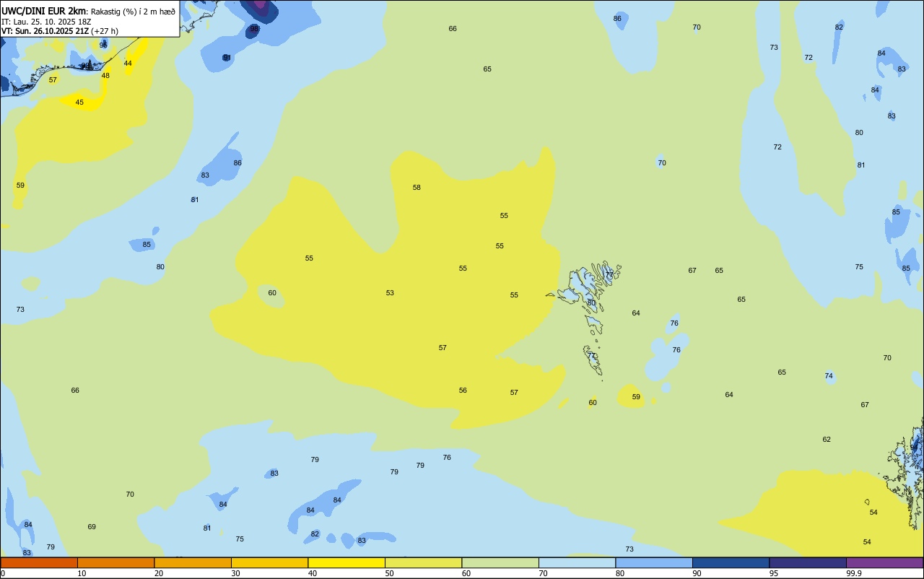Click the humidity value "44" on the map
This screenshot has height=579, width=924.
pyautogui.click(x=128, y=64)
